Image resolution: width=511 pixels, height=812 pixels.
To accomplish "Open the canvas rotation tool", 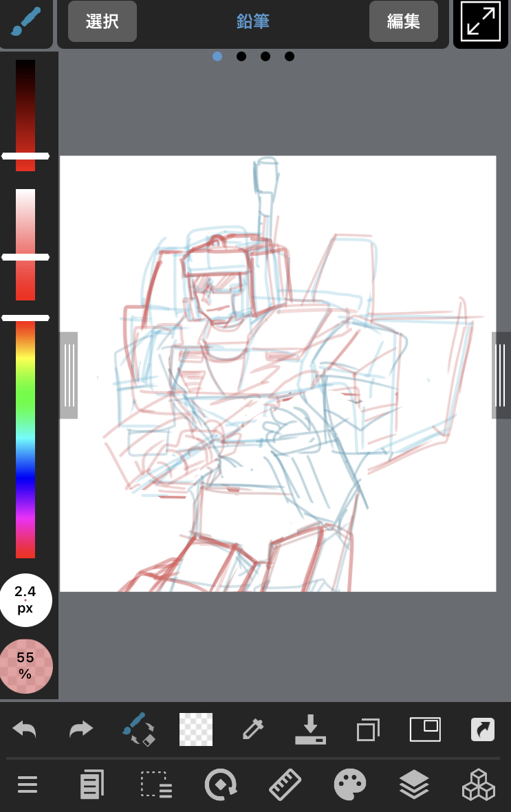I will pyautogui.click(x=221, y=784).
